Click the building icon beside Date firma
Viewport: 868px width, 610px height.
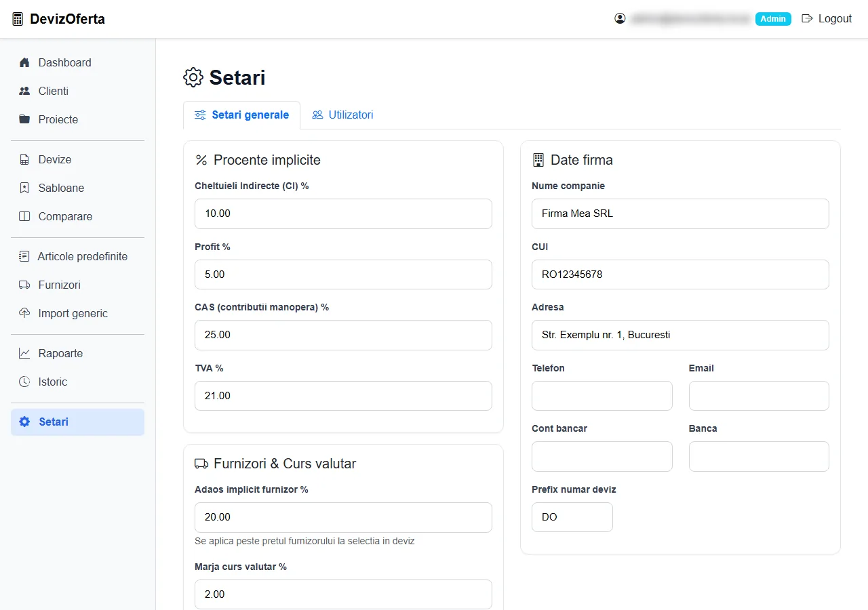click(538, 160)
